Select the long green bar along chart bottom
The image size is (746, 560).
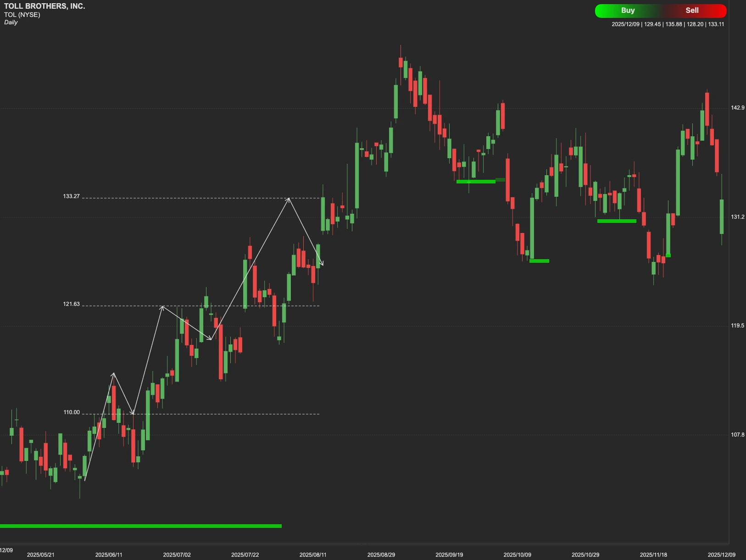[x=141, y=526]
